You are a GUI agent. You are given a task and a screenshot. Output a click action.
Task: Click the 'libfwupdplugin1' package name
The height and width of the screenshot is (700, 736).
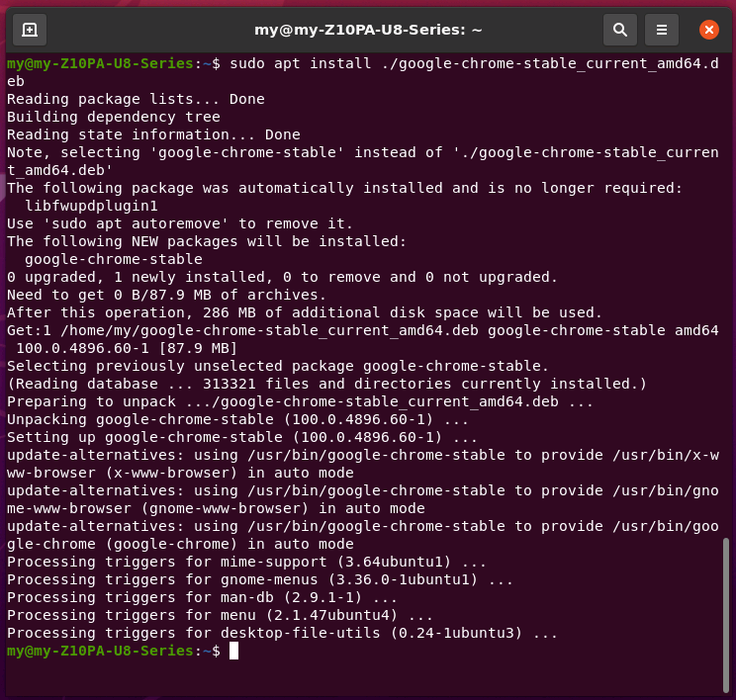click(x=92, y=207)
